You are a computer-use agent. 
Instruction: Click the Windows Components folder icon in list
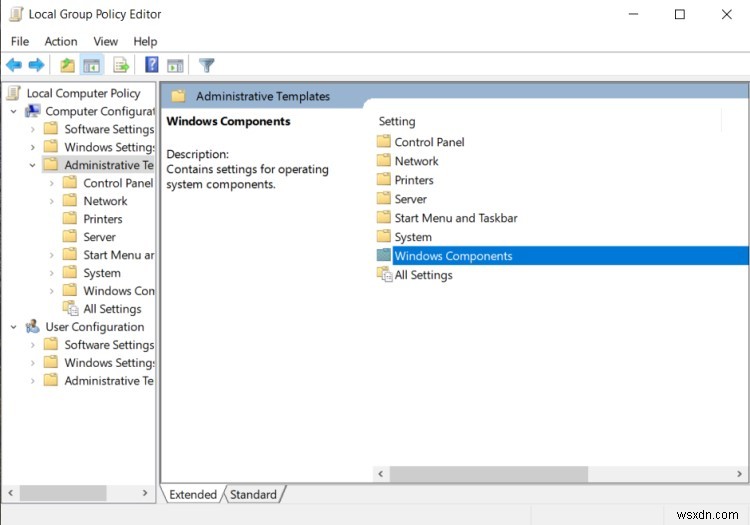(x=384, y=255)
